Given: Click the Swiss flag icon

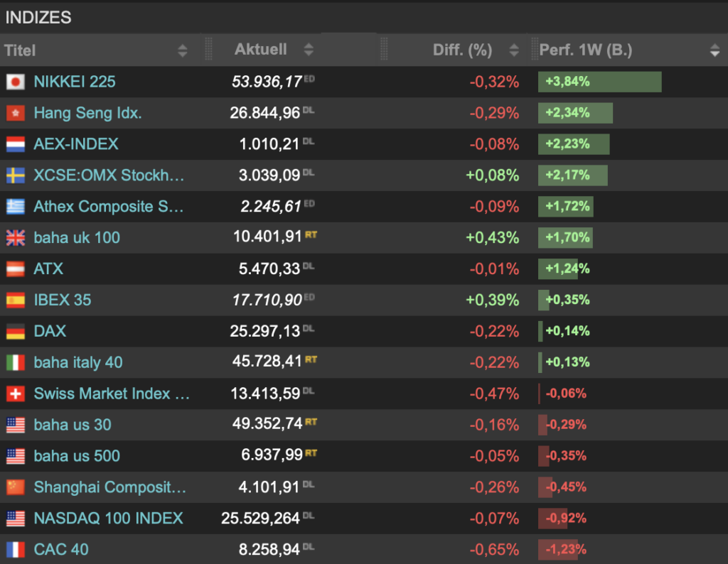Looking at the screenshot, I should point(15,394).
